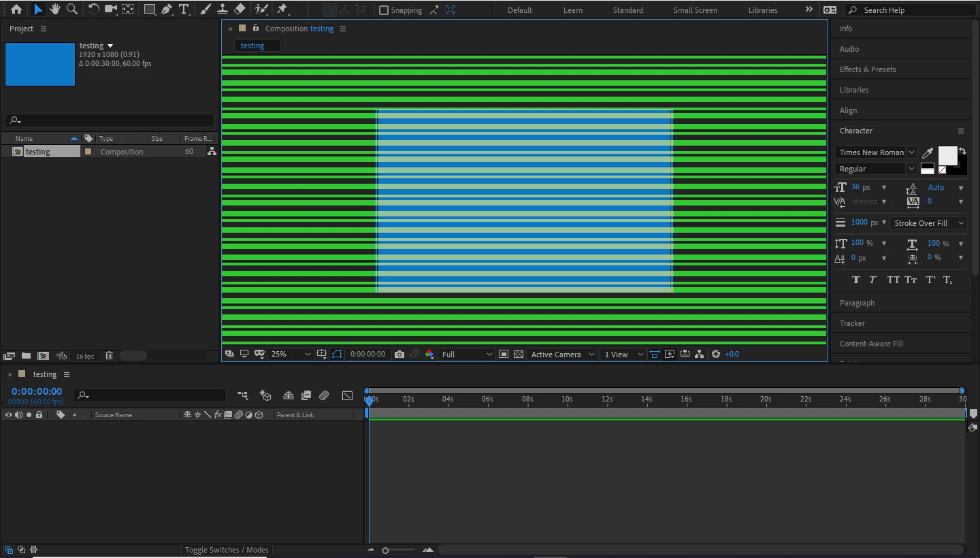
Task: Click the 16 bpc color depth button
Action: coord(85,356)
